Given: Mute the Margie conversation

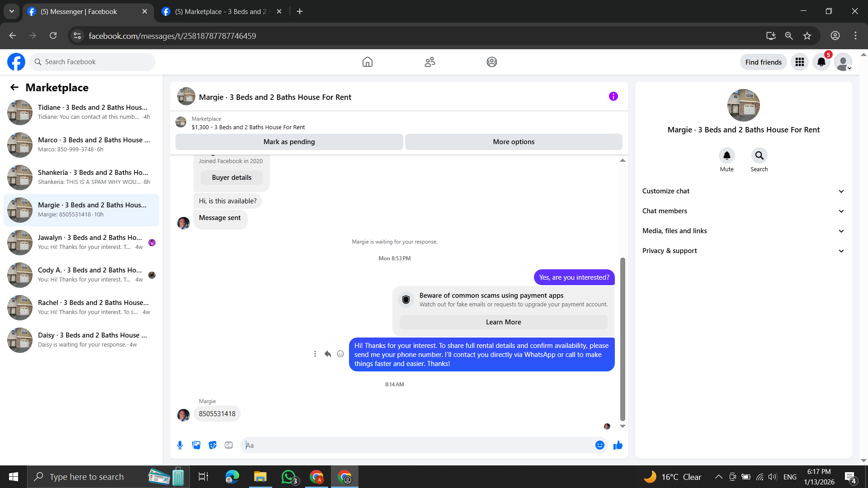Looking at the screenshot, I should (x=726, y=155).
